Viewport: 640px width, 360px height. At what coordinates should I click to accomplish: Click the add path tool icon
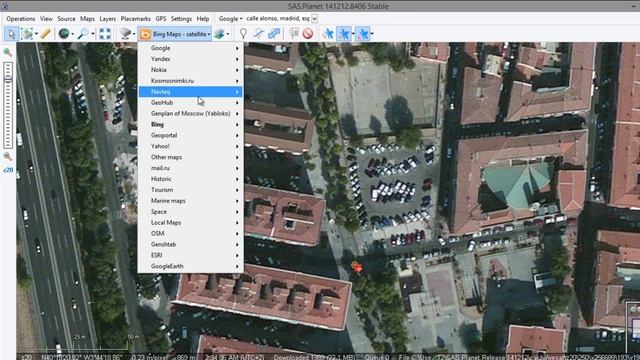(259, 34)
